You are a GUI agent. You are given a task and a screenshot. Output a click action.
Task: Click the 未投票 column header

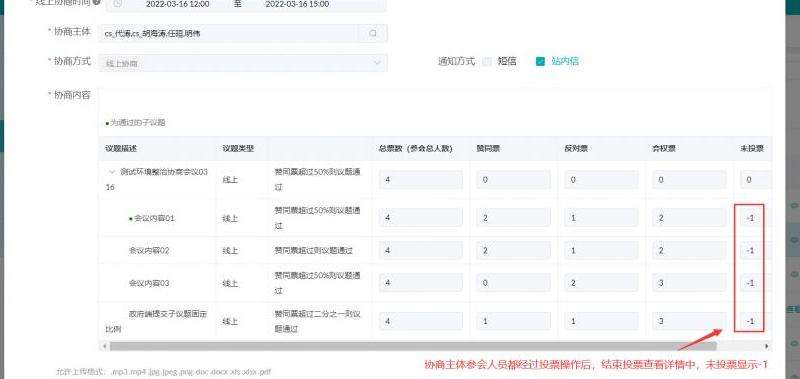(752, 149)
